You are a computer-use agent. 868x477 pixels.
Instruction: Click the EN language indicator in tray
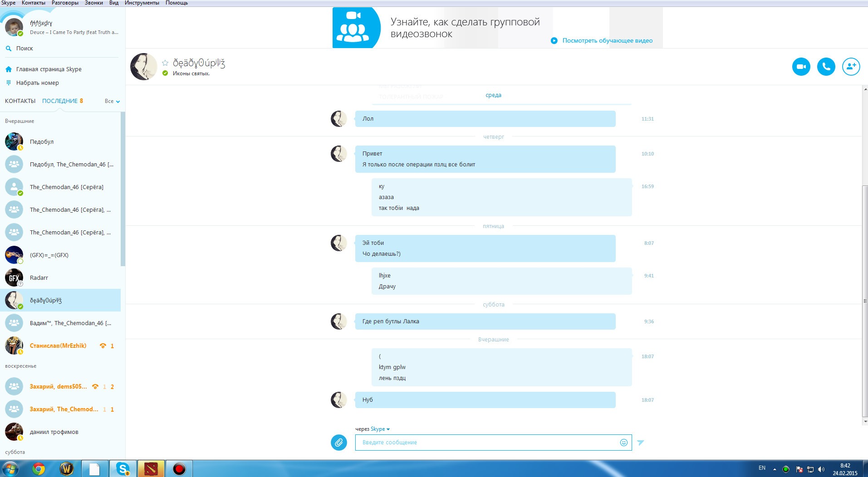click(762, 468)
